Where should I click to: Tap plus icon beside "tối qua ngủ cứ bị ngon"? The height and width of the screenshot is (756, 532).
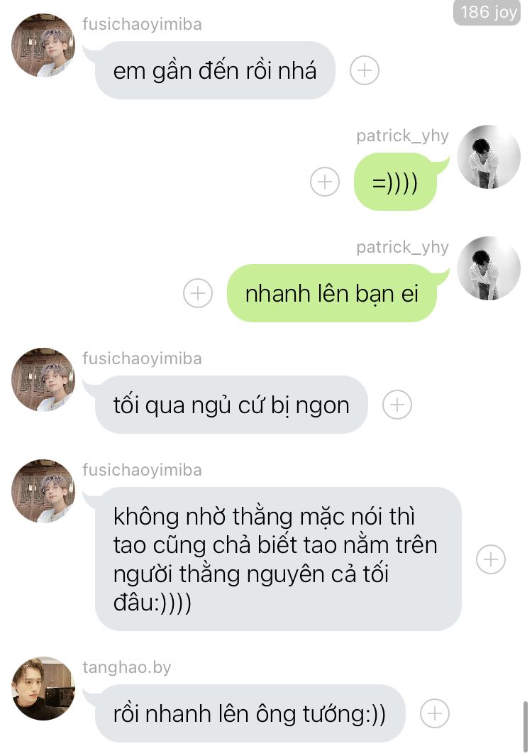click(x=397, y=405)
